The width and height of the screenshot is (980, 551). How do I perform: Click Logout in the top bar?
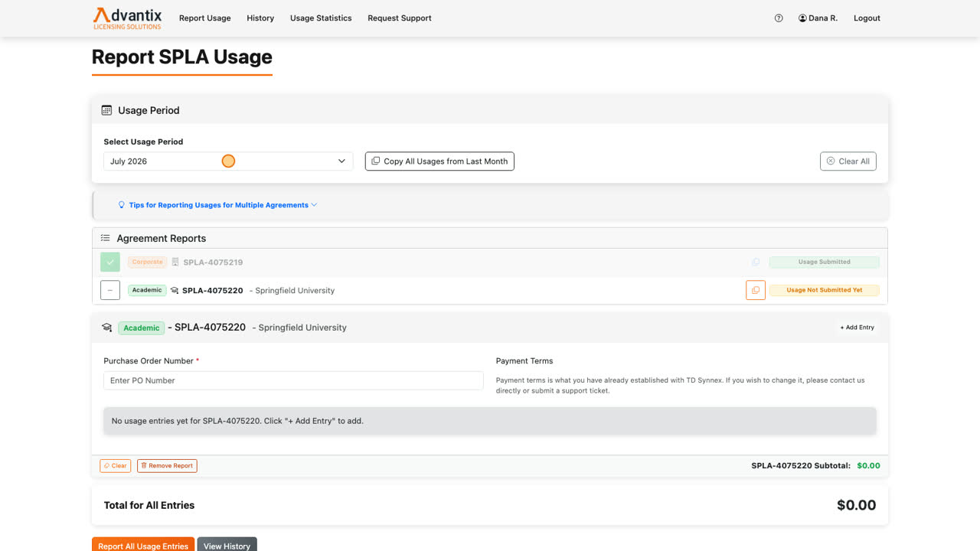click(867, 18)
